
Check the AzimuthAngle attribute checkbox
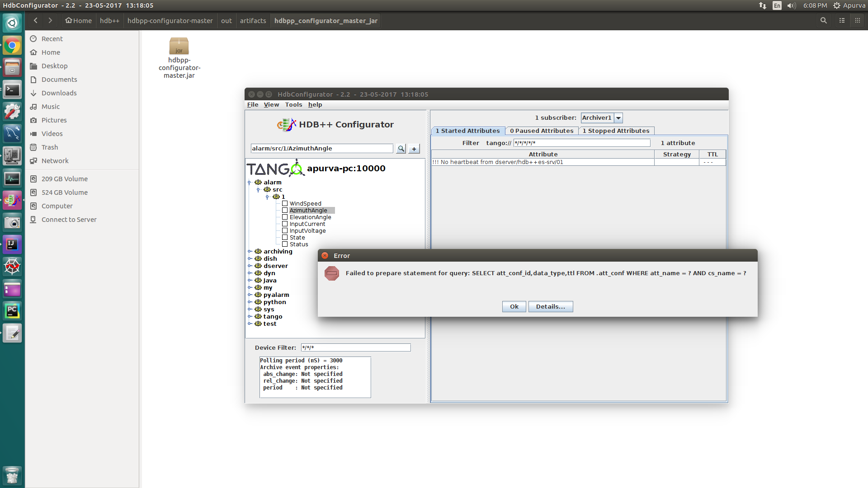(285, 210)
